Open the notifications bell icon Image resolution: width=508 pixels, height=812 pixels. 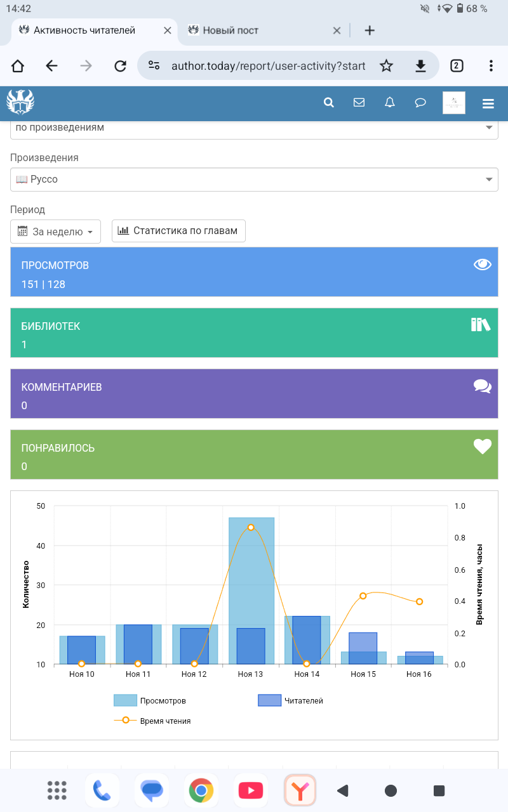tap(390, 103)
